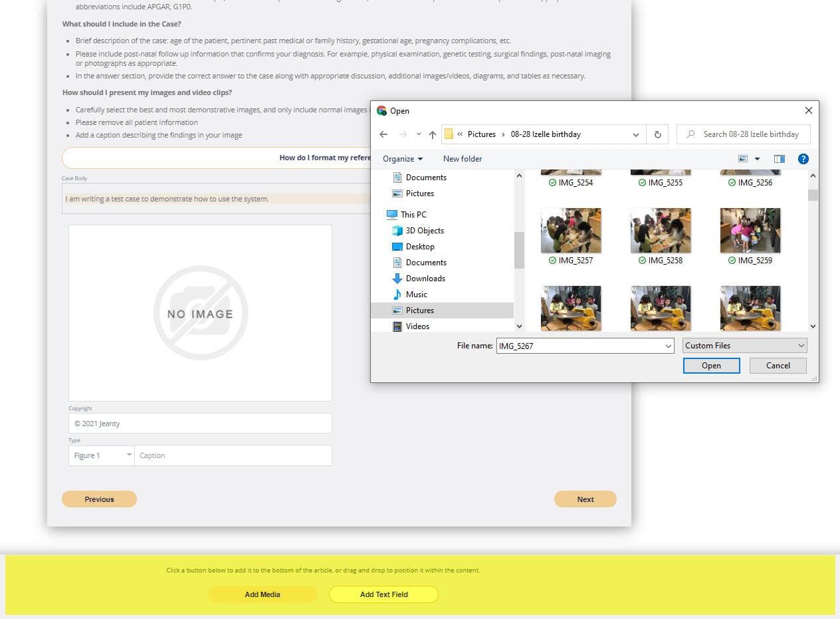Click the Back arrow in file dialog
This screenshot has width=840, height=619.
click(383, 134)
